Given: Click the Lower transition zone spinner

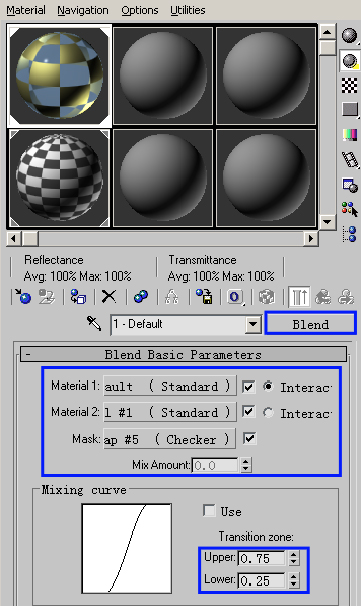Looking at the screenshot, I should tap(294, 580).
